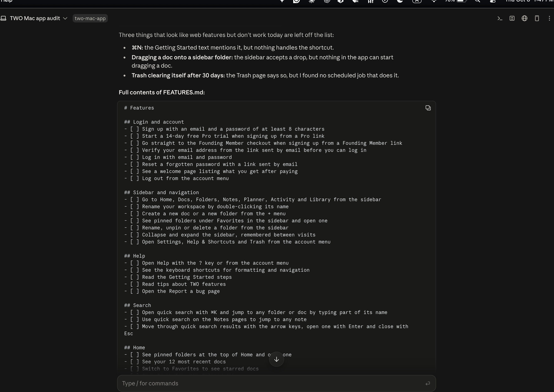Click the mobile device icon in header
554x392 pixels.
click(537, 18)
